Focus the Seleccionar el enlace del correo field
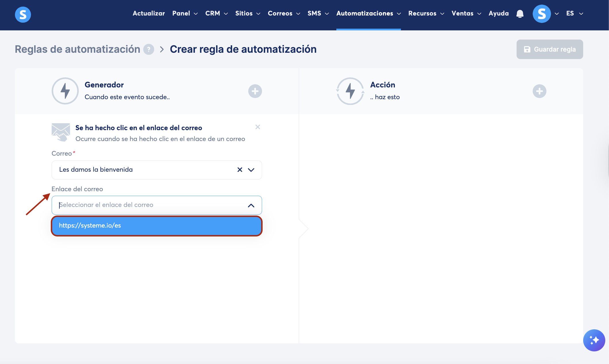 (149, 205)
